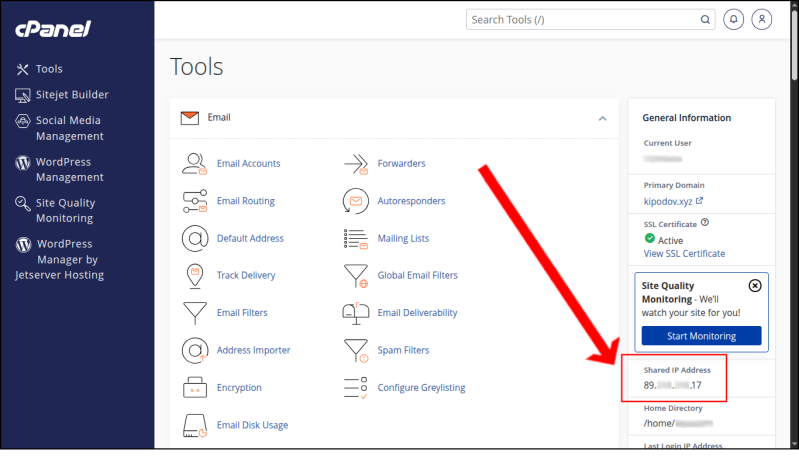Open the Email Disk Usage link
The height and width of the screenshot is (467, 799).
[x=252, y=425]
